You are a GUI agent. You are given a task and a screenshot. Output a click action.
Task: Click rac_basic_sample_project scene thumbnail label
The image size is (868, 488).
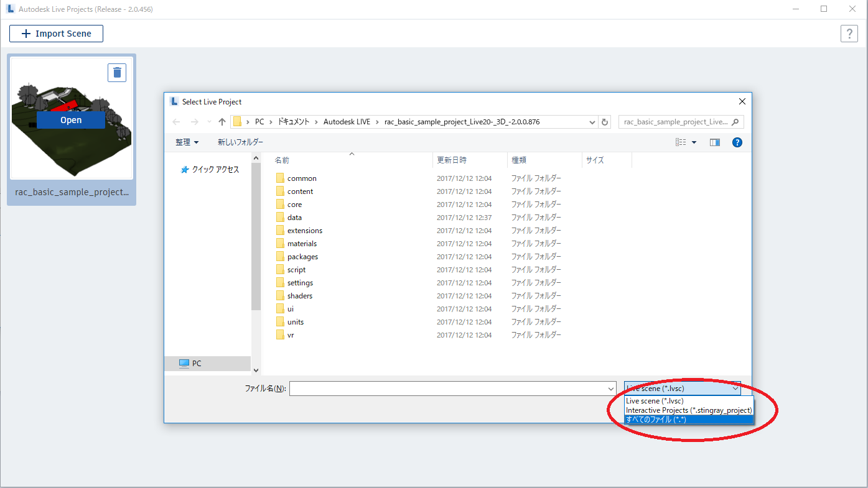tap(72, 192)
